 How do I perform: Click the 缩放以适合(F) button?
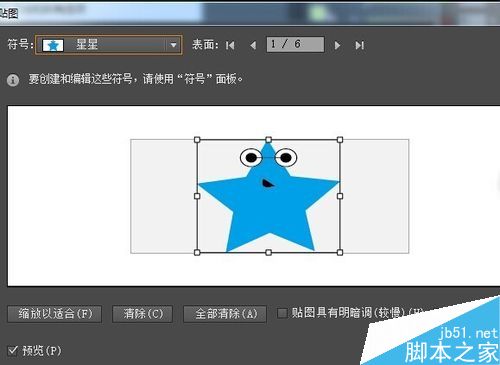55,314
